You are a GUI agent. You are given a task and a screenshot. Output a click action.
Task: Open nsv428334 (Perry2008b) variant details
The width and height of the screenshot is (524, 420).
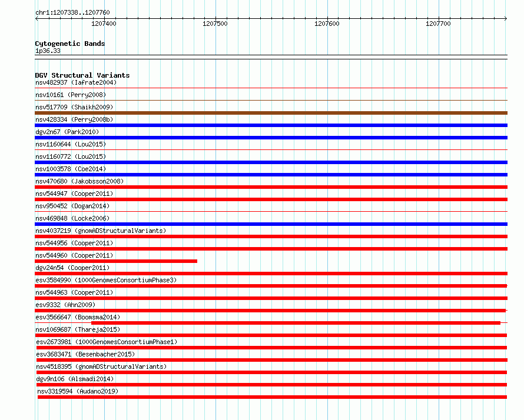[74, 119]
